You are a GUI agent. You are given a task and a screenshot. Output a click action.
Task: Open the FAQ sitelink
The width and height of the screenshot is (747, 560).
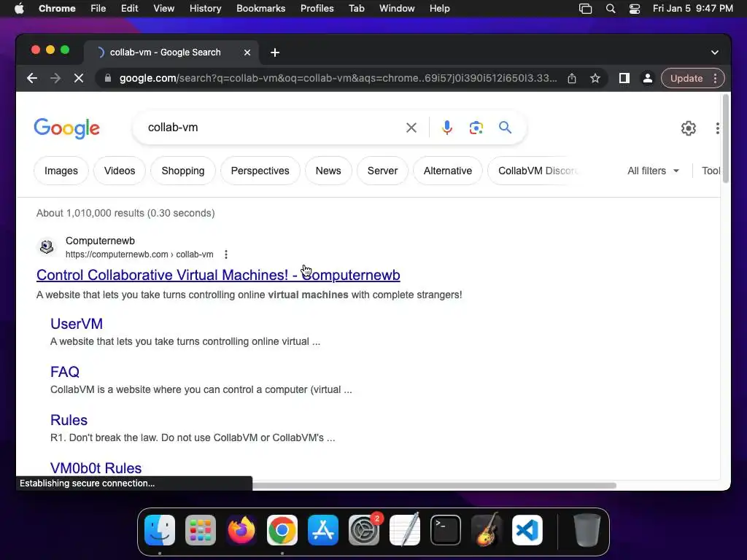[65, 372]
